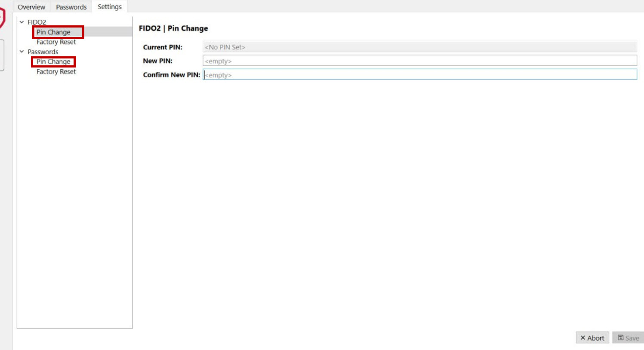The image size is (644, 350).
Task: Collapse the FIDO2 tree chevron
Action: pyautogui.click(x=22, y=22)
